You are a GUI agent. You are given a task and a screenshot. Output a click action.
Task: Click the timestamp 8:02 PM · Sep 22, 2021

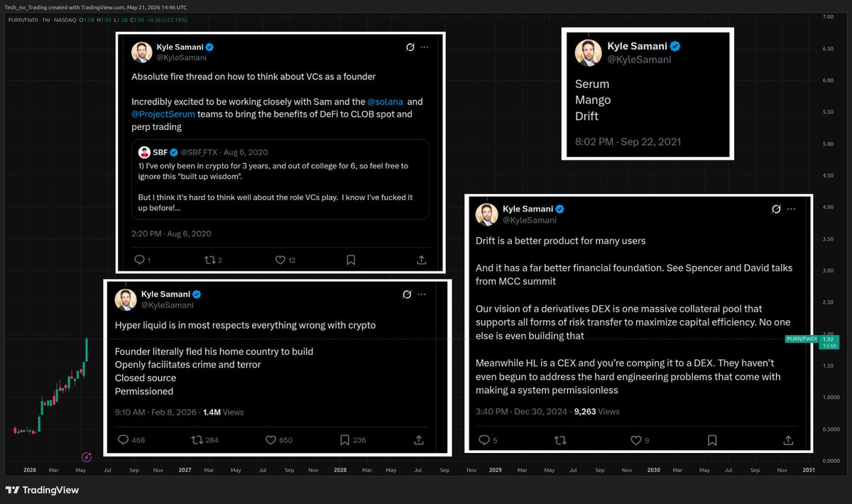(628, 141)
